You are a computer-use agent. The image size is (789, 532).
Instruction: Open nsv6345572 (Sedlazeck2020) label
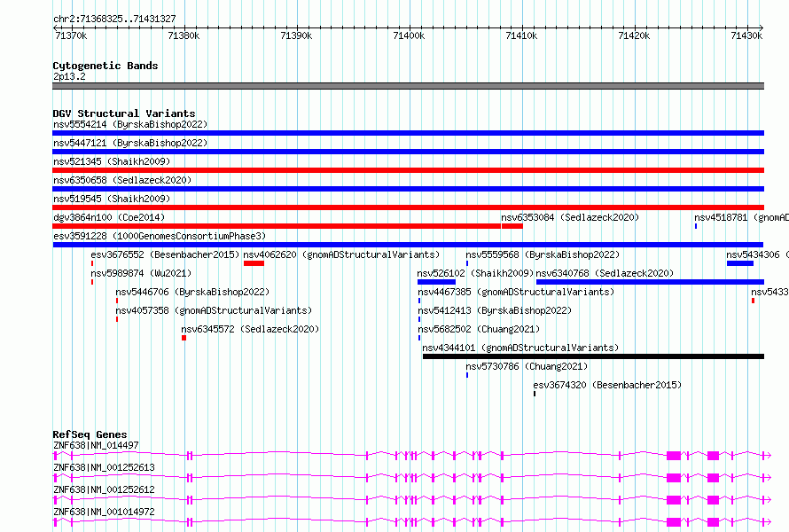coord(250,329)
